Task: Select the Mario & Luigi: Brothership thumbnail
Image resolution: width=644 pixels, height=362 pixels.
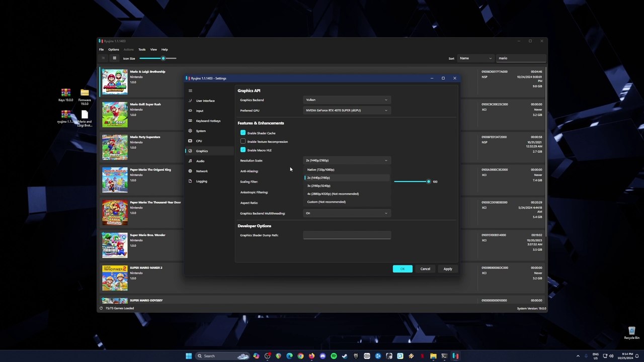Action: coord(115,81)
